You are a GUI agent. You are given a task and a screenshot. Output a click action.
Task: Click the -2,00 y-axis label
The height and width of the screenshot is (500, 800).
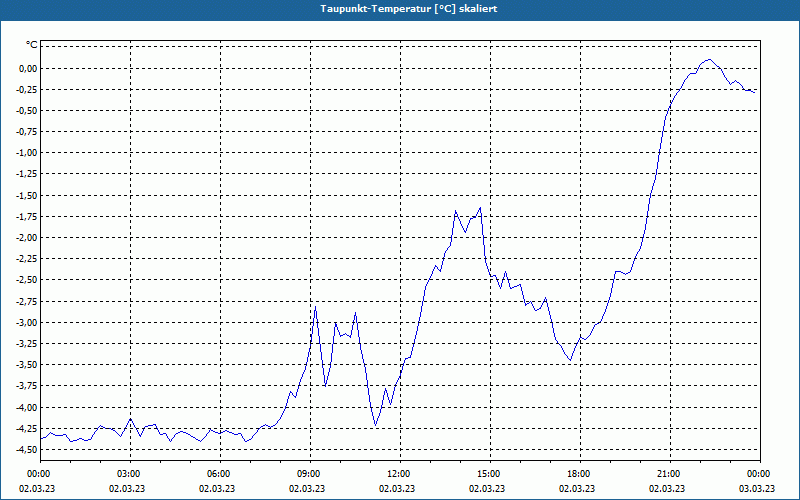pyautogui.click(x=27, y=238)
